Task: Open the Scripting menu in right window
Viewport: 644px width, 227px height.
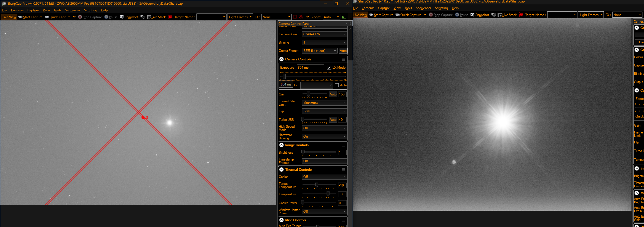Action: 441,8
